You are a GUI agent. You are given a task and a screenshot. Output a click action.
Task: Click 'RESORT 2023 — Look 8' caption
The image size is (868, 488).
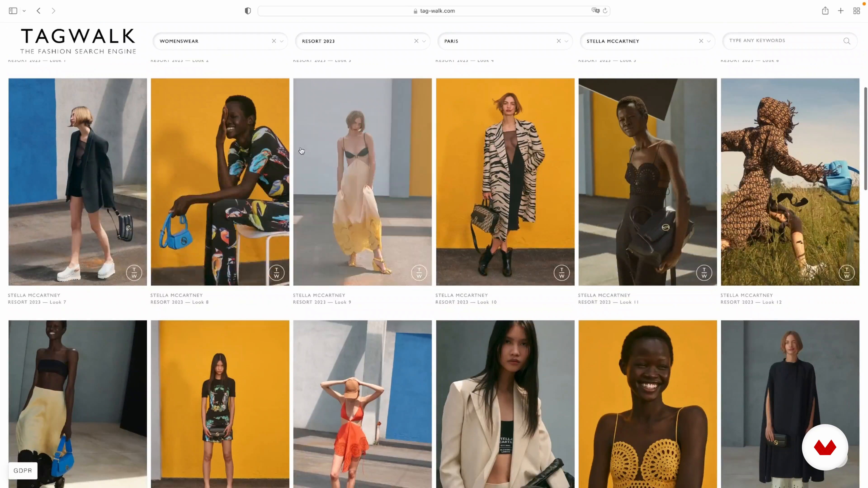click(180, 303)
